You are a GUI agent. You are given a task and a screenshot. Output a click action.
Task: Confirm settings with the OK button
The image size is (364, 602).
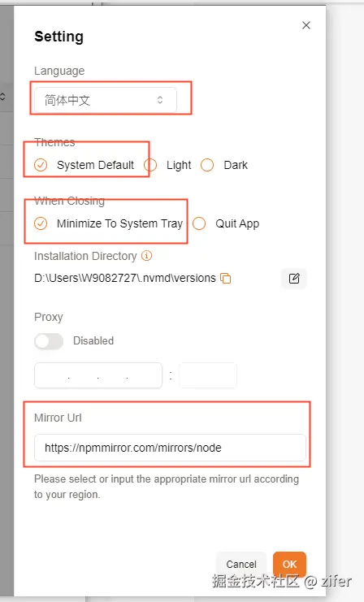coord(289,564)
